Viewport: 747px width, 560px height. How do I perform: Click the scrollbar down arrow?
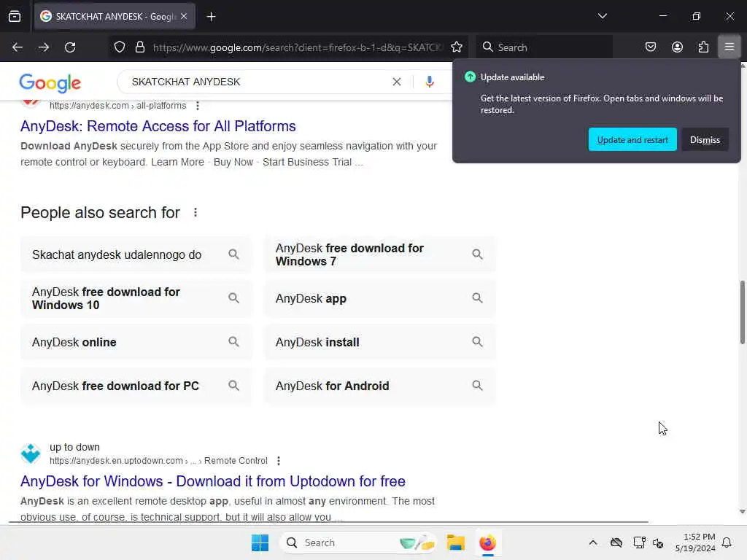point(742,511)
